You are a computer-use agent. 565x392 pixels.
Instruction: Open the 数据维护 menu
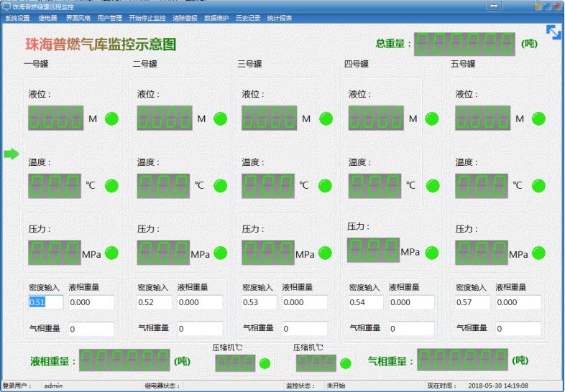point(216,18)
